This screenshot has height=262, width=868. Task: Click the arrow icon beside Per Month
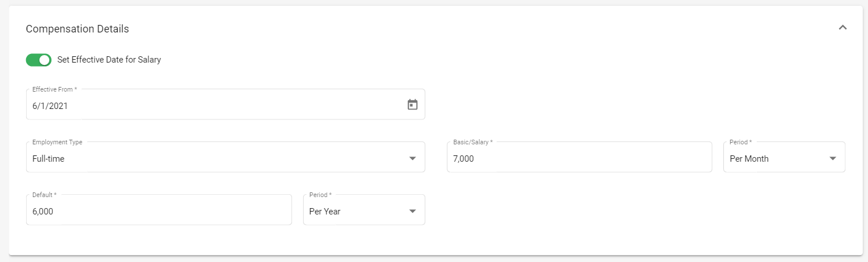[833, 158]
